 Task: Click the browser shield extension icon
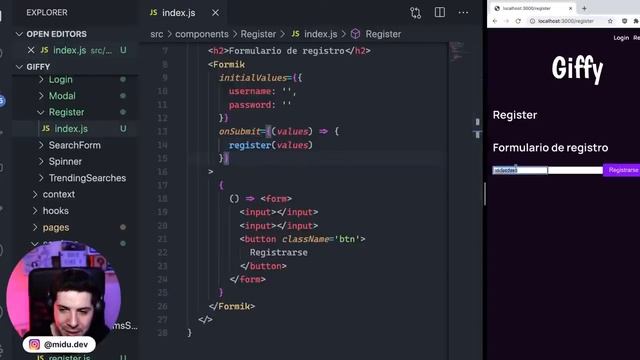tap(624, 21)
